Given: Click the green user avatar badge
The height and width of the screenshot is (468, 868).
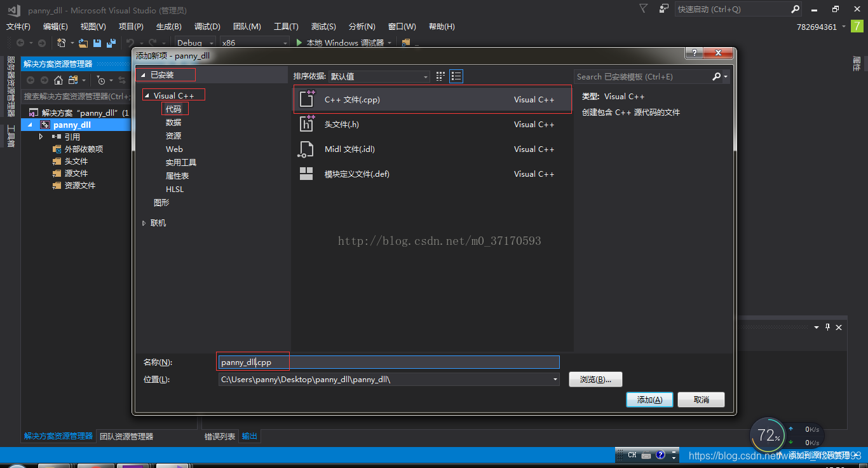Looking at the screenshot, I should click(x=857, y=26).
